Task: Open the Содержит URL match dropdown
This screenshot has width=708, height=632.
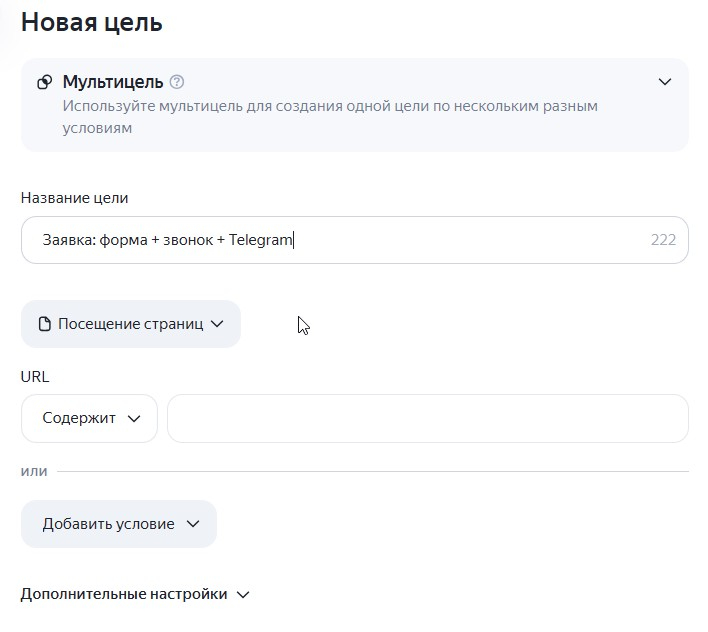Action: (89, 418)
